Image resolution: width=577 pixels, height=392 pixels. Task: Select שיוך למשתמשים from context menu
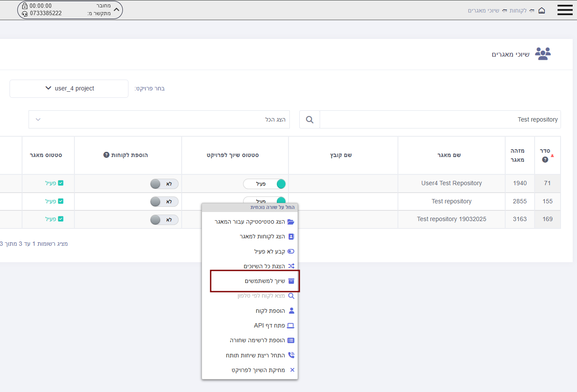click(265, 281)
